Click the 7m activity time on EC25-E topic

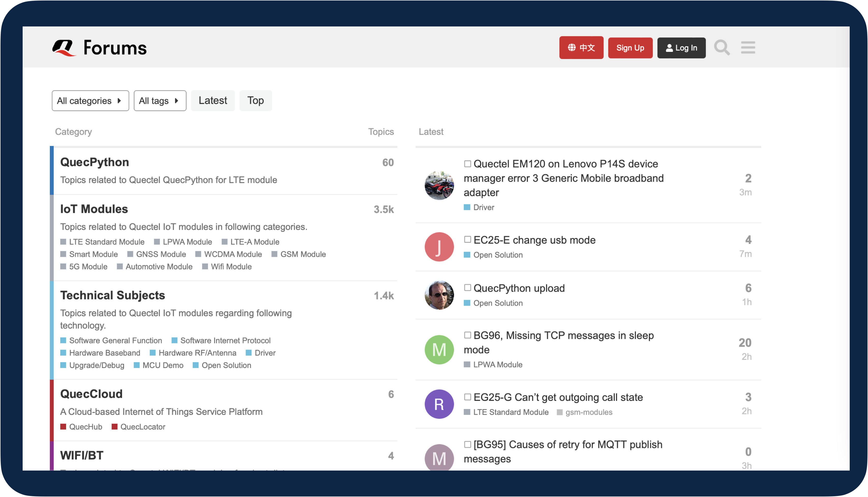(x=745, y=254)
